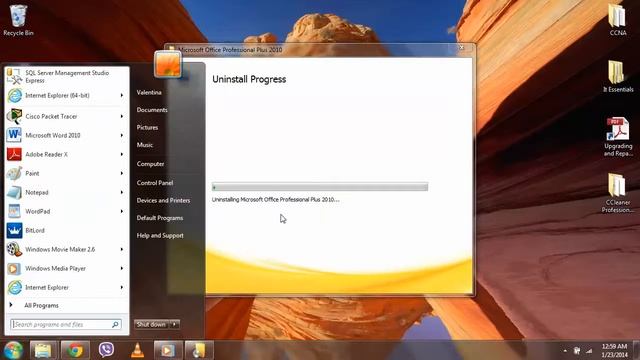Open Computer from Start menu

(x=150, y=164)
